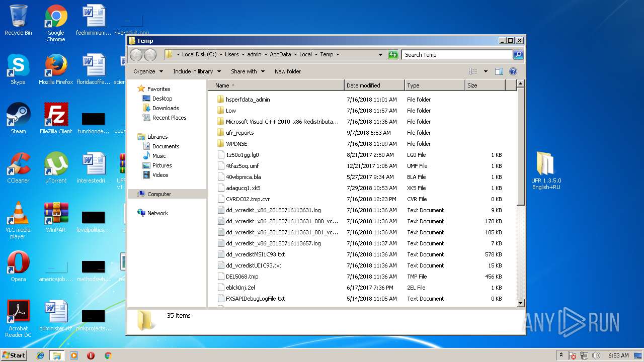The image size is (644, 362).
Task: Expand the Users breadcrumb arrow
Action: click(243, 55)
